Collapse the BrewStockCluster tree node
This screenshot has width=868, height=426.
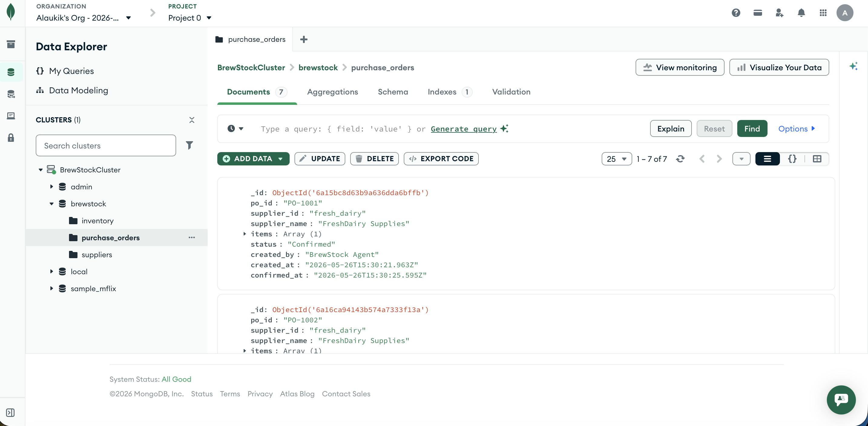[41, 170]
